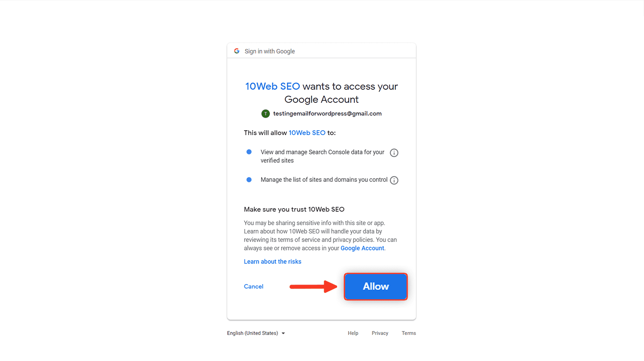Screen dimensions: 644x361
Task: Click the Google G logo icon
Action: [237, 51]
